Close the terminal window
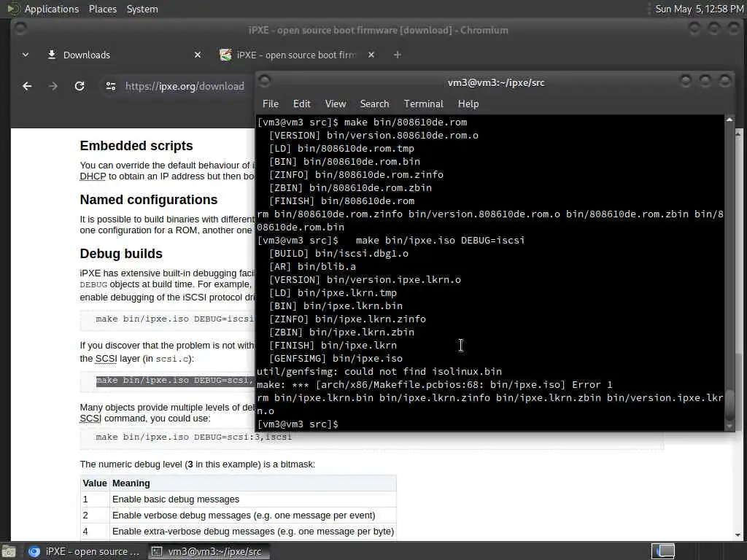The height and width of the screenshot is (560, 747). click(x=725, y=82)
